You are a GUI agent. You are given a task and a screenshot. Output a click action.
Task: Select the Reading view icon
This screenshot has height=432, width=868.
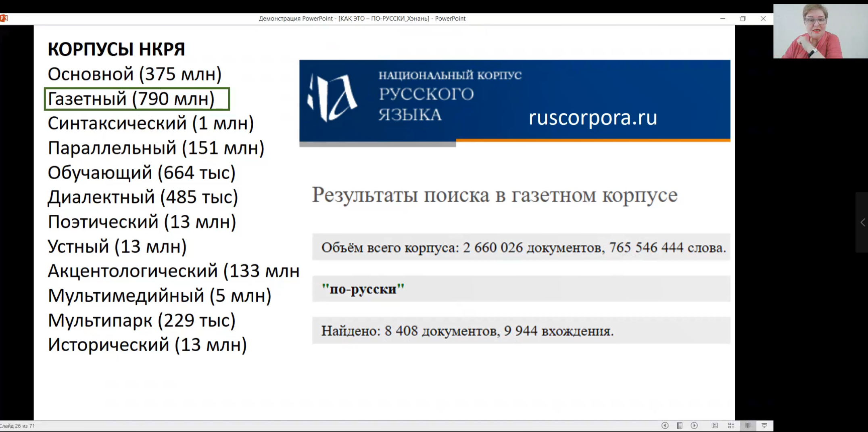pos(748,426)
